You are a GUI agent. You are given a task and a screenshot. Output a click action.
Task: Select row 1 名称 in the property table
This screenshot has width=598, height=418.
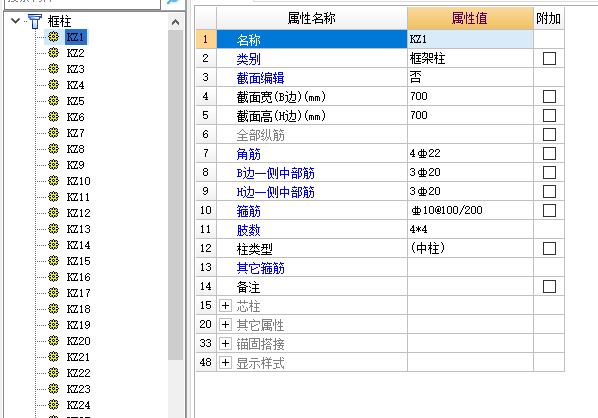[312, 39]
